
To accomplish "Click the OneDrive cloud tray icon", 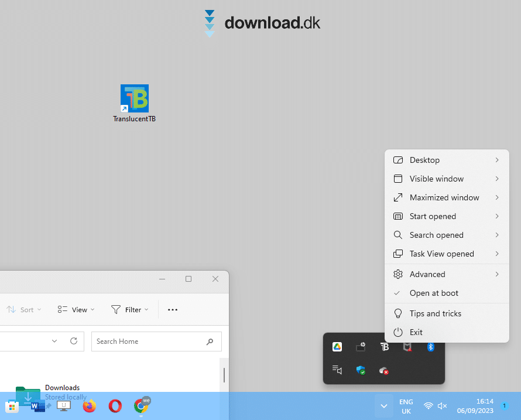I will tap(384, 370).
